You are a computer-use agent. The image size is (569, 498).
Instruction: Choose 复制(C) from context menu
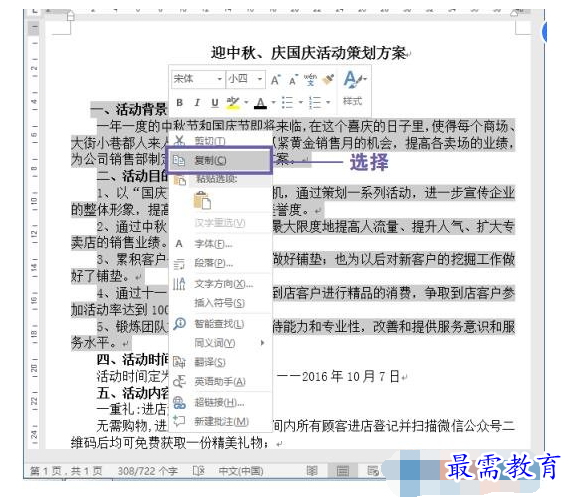(x=219, y=160)
